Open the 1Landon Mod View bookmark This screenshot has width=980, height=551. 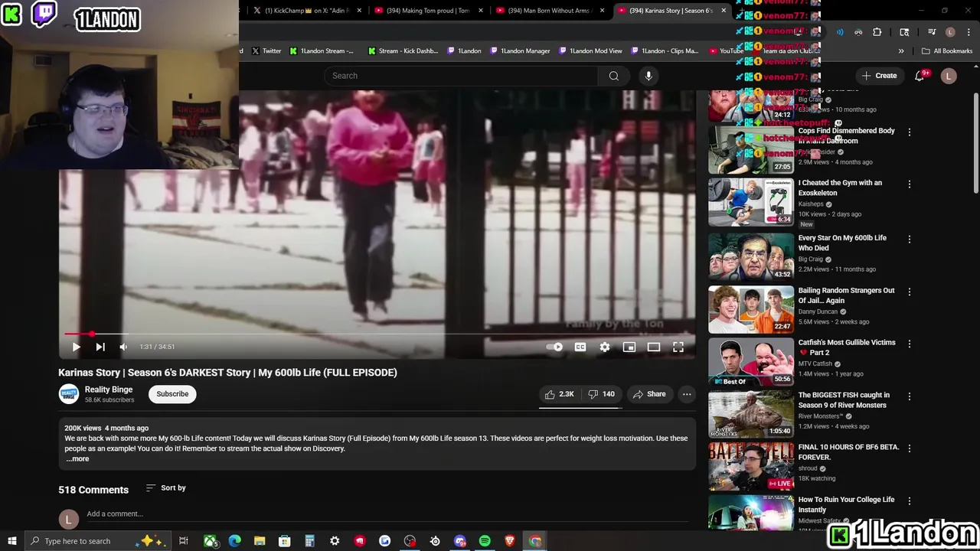click(x=590, y=51)
